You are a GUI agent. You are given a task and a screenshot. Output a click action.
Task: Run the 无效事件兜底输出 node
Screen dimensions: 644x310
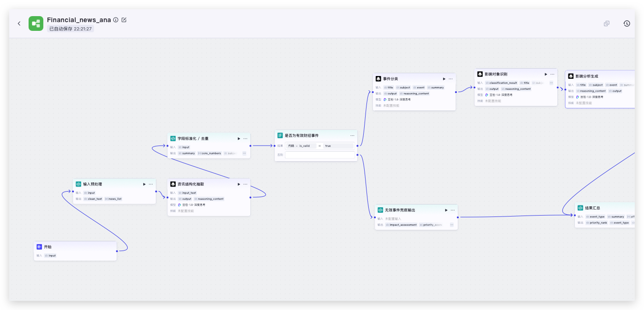click(446, 210)
